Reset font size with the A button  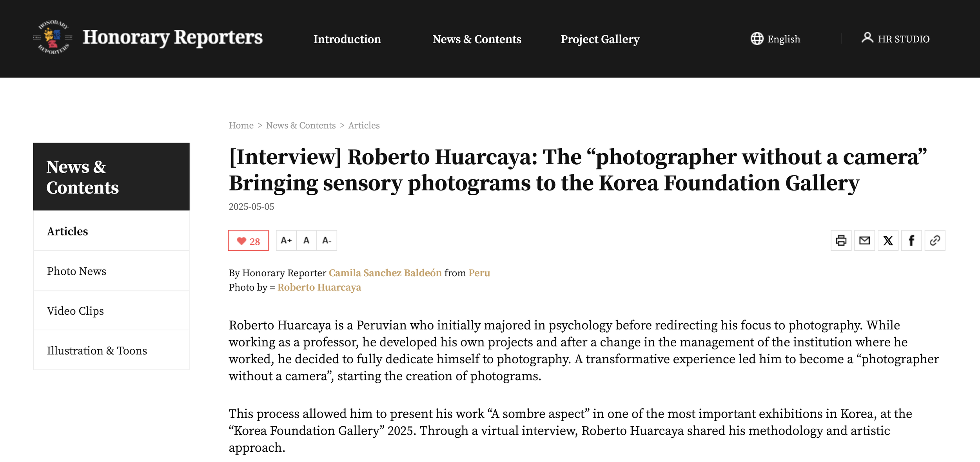tap(307, 241)
